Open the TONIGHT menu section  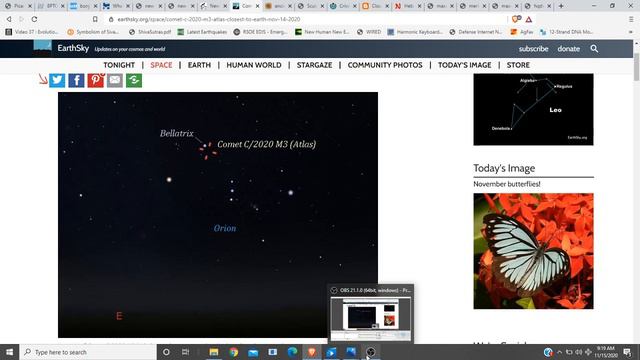[119, 65]
